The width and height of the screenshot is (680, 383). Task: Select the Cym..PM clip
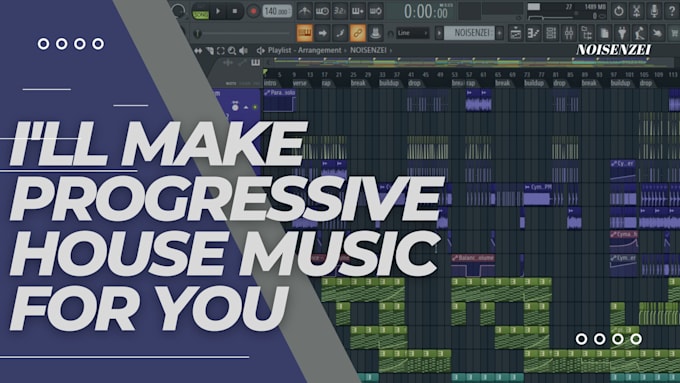tap(538, 195)
